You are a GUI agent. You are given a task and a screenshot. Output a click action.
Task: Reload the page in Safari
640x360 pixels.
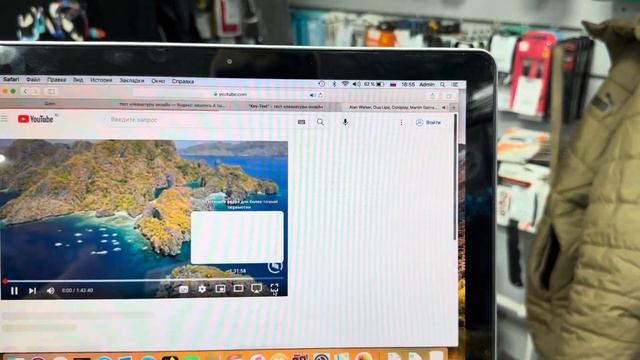(x=321, y=95)
